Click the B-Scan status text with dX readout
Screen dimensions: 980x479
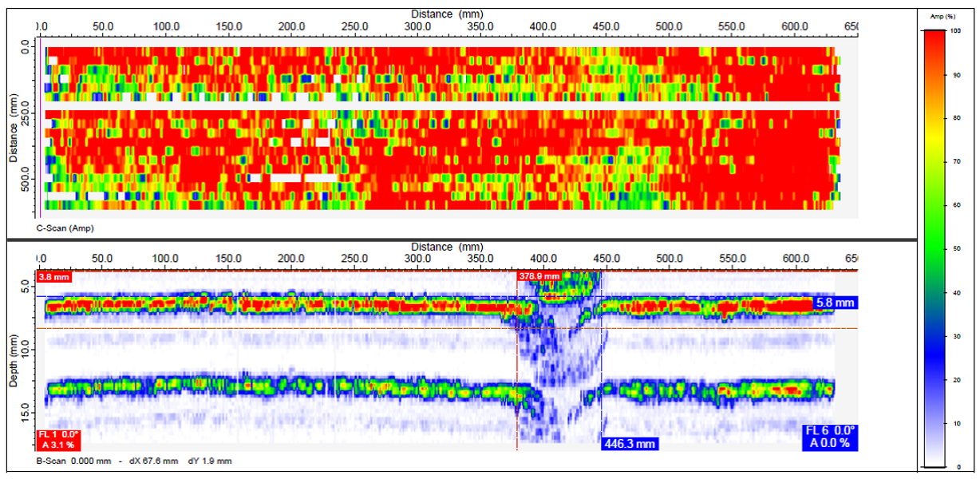click(134, 461)
